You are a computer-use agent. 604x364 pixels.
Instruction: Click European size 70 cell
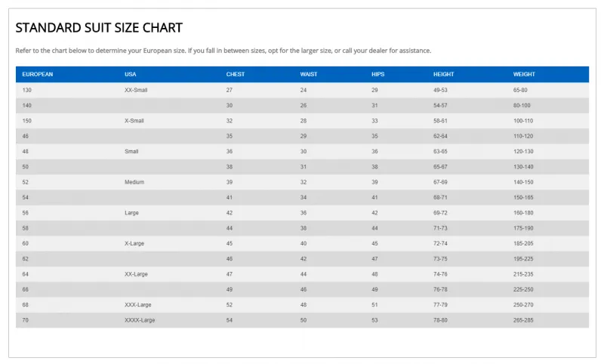(x=25, y=320)
